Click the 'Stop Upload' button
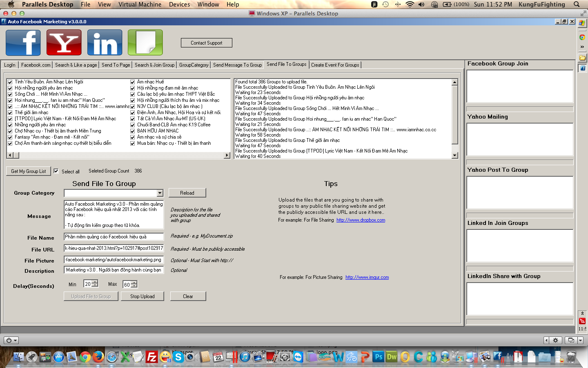588x368 pixels. [x=143, y=296]
